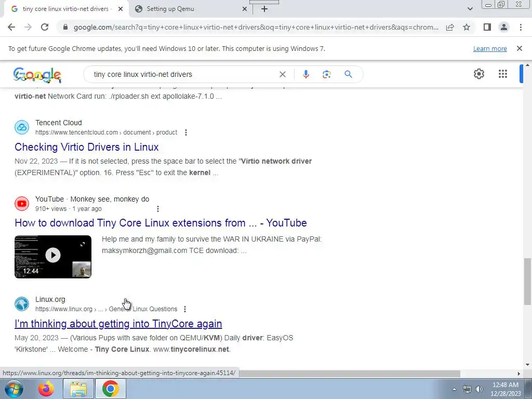
Task: Dismiss the Chrome update info bar
Action: (519, 48)
